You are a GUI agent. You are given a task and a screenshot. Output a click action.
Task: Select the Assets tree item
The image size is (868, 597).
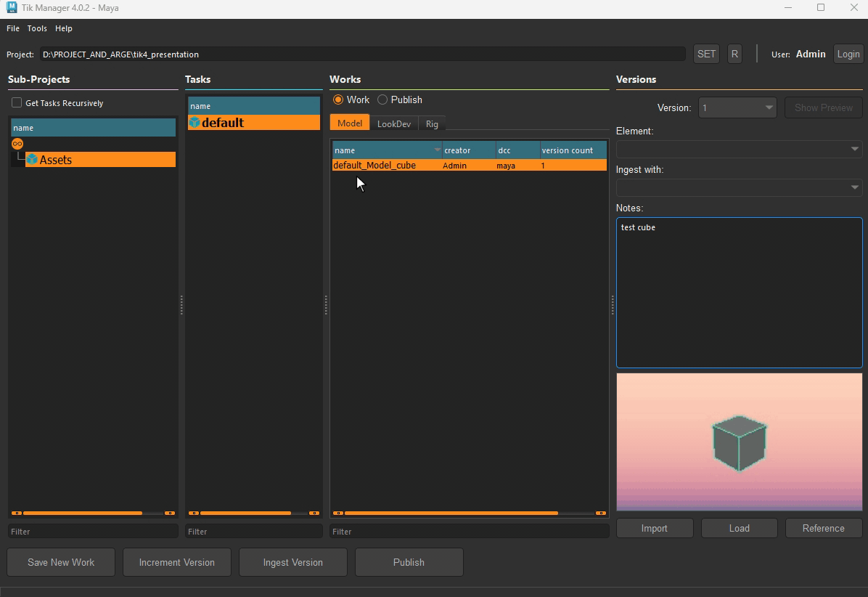[101, 160]
